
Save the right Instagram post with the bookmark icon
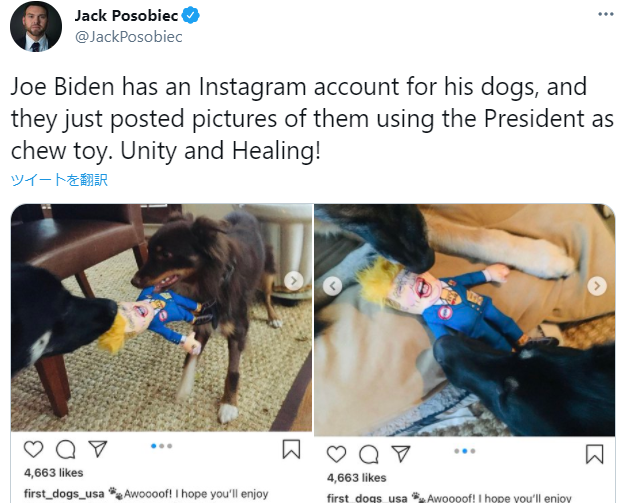point(594,454)
